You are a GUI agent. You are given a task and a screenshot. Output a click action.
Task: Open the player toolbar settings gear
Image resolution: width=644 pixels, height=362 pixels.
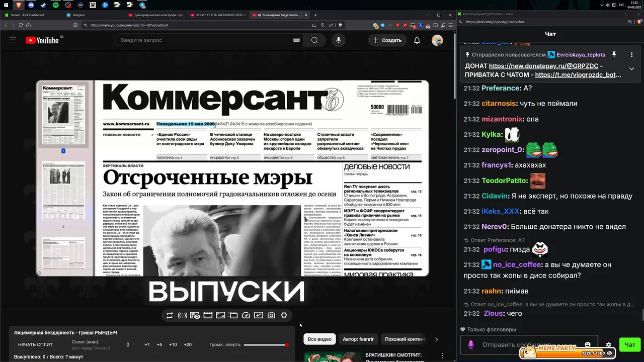pos(284,315)
